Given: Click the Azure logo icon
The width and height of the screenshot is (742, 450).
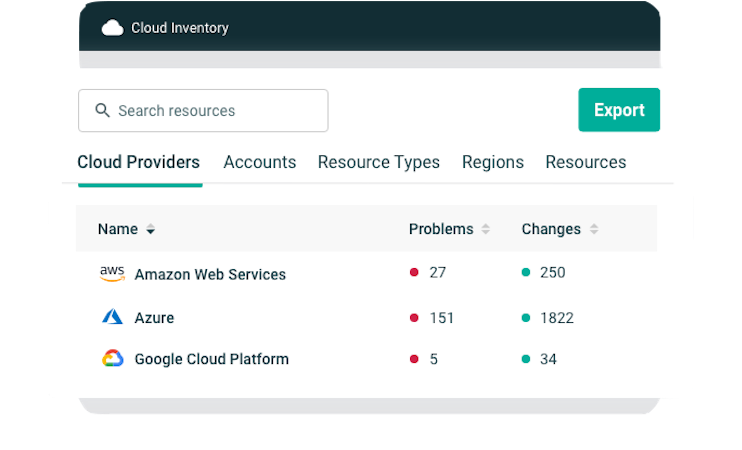Looking at the screenshot, I should [112, 318].
